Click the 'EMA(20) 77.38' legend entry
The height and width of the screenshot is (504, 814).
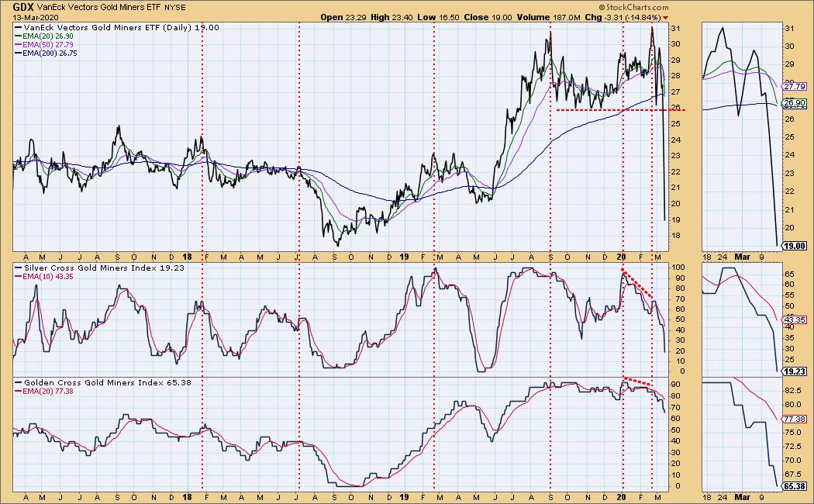click(x=45, y=392)
